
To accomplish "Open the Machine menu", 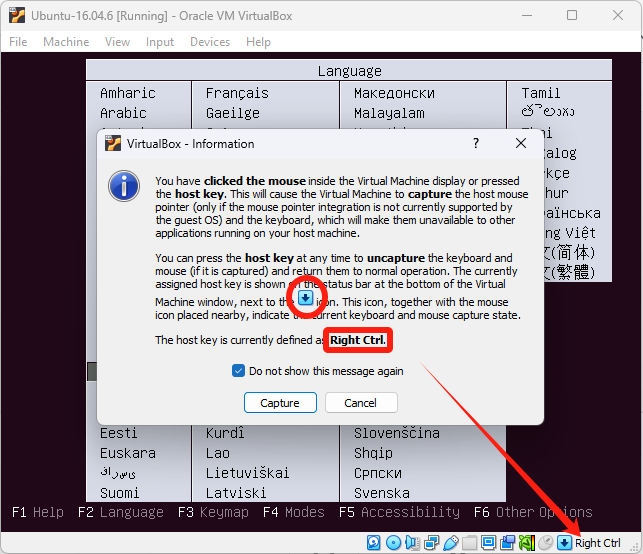I will pos(66,42).
